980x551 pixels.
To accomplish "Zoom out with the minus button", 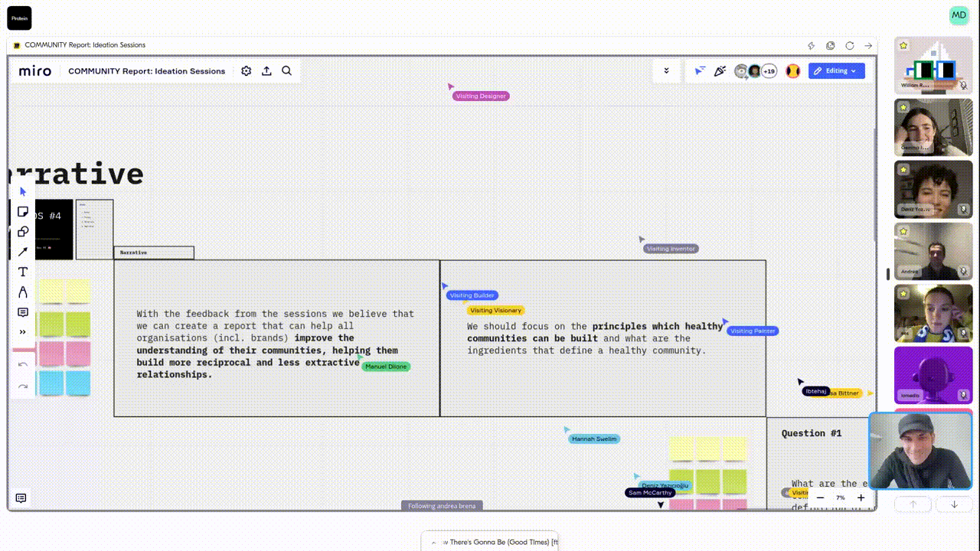I will (x=820, y=497).
